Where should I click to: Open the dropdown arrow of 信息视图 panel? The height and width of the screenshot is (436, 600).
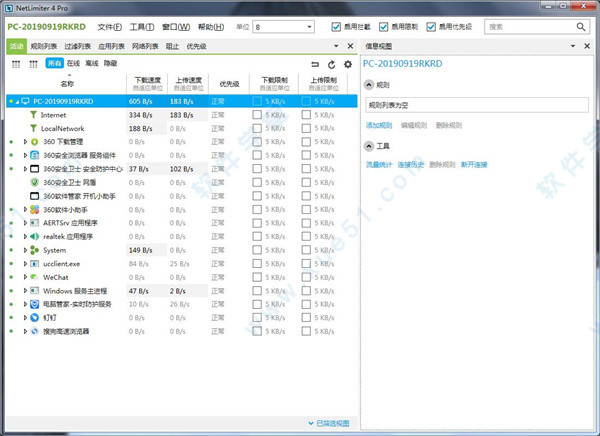(x=573, y=46)
